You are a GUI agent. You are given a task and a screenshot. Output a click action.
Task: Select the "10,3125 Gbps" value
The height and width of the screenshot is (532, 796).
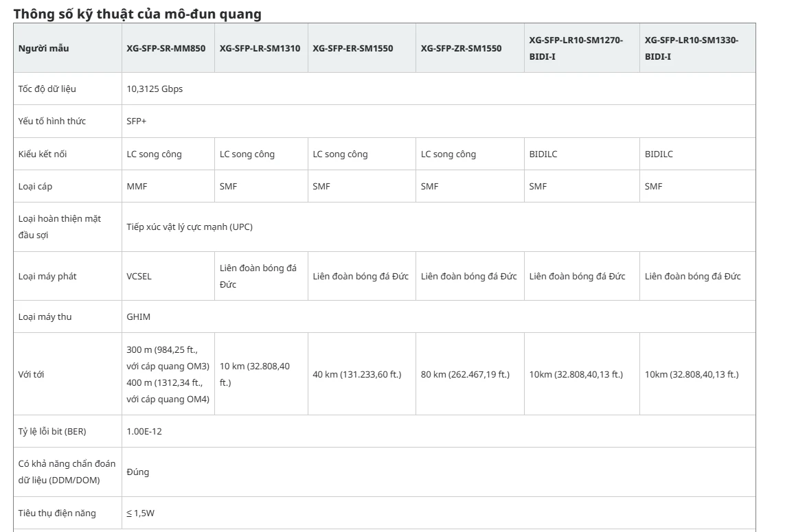pyautogui.click(x=155, y=89)
